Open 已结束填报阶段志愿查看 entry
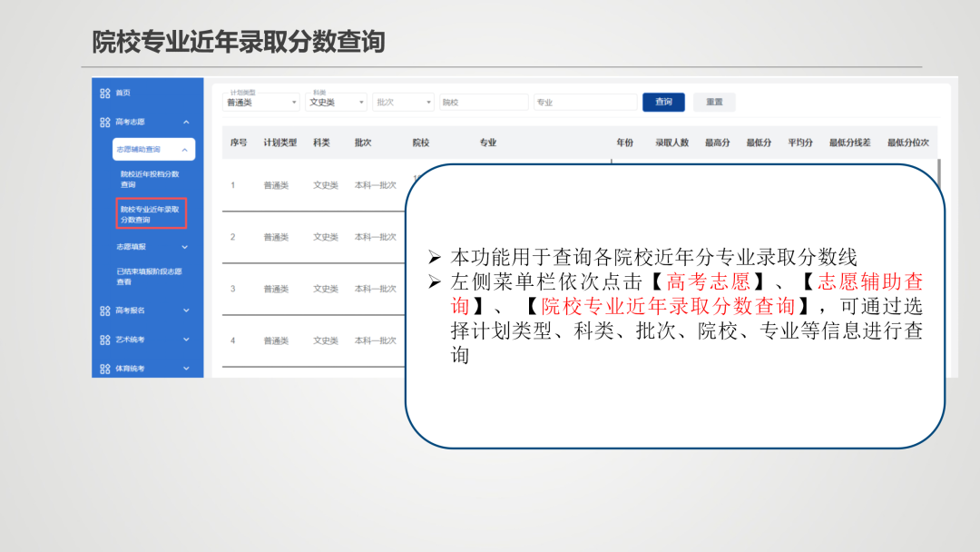This screenshot has width=980, height=552. (x=150, y=276)
